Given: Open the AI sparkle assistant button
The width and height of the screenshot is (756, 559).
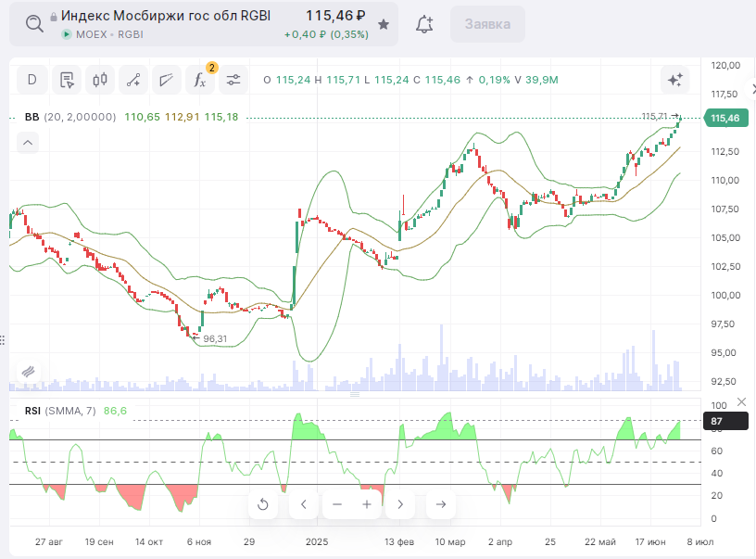Looking at the screenshot, I should click(674, 80).
